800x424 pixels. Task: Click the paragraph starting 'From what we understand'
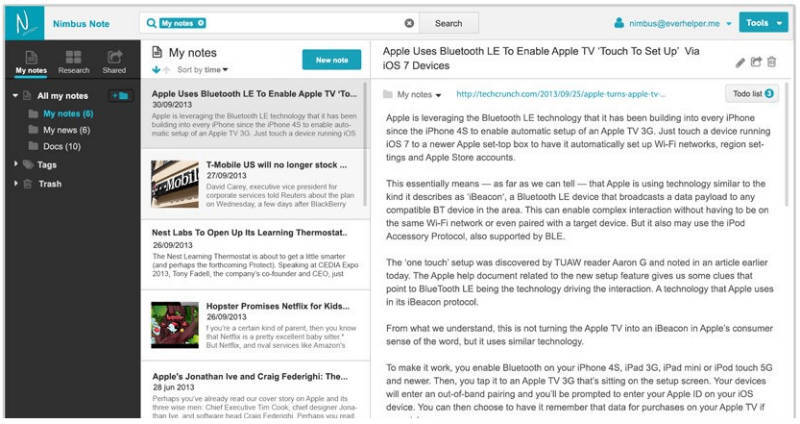[579, 335]
